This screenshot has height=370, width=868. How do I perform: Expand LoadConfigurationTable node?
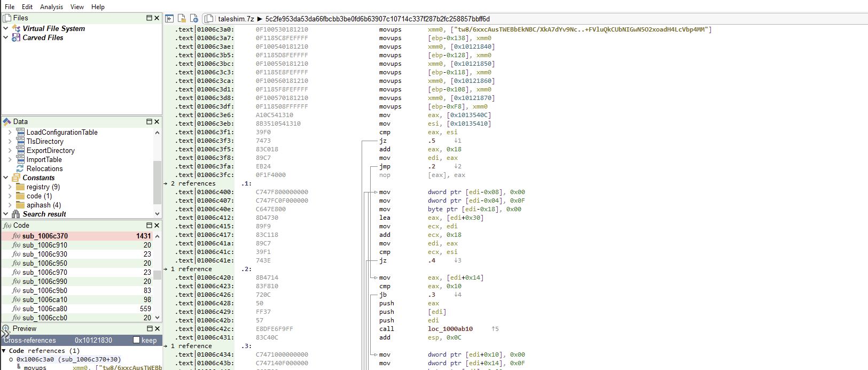point(10,132)
